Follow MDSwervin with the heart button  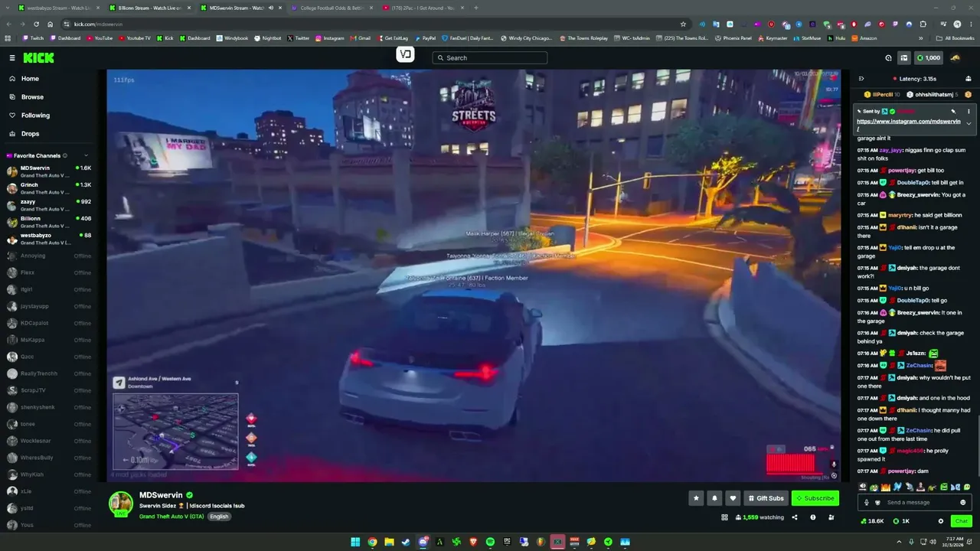click(733, 498)
